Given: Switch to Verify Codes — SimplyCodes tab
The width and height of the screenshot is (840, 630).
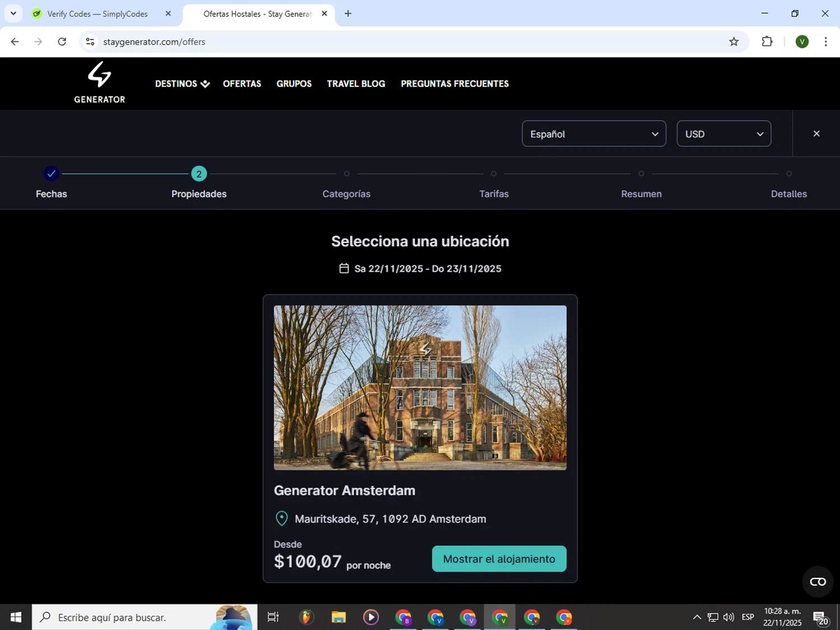Looking at the screenshot, I should pos(97,14).
